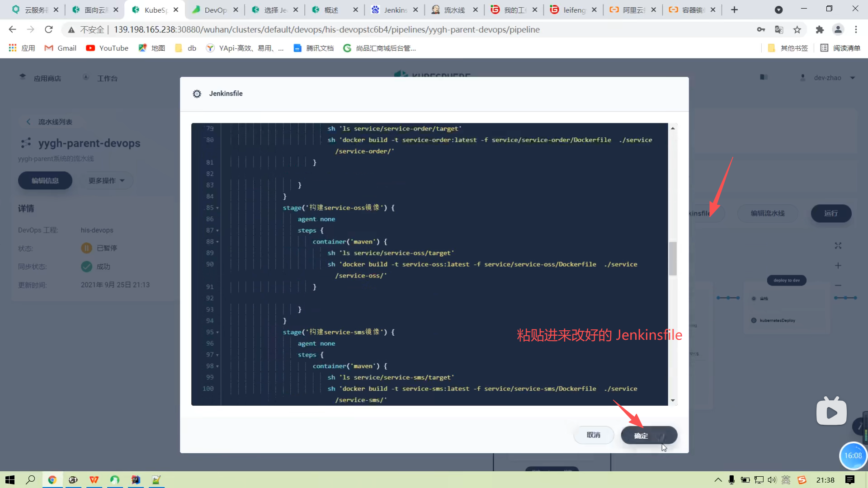Click editor scrollbar up arrow
The width and height of the screenshot is (868, 488).
[x=673, y=128]
